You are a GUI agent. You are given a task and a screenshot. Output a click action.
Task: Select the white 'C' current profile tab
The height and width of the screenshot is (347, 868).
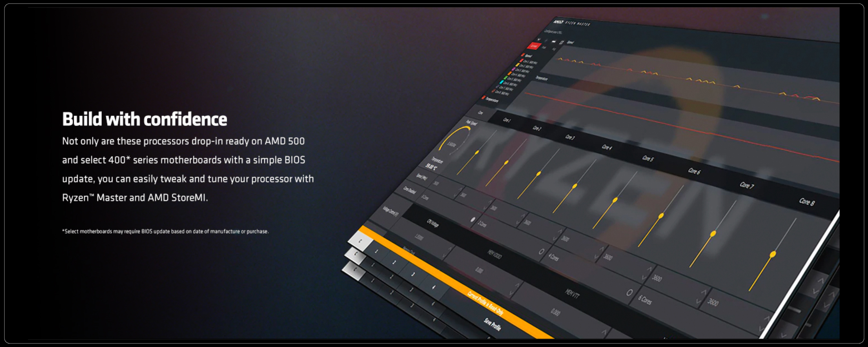pos(360,241)
